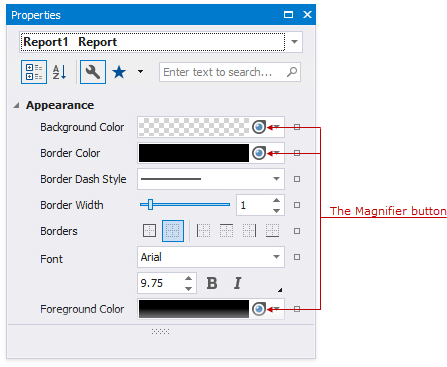Click the Border Width slider handle
This screenshot has width=447, height=367.
click(151, 205)
